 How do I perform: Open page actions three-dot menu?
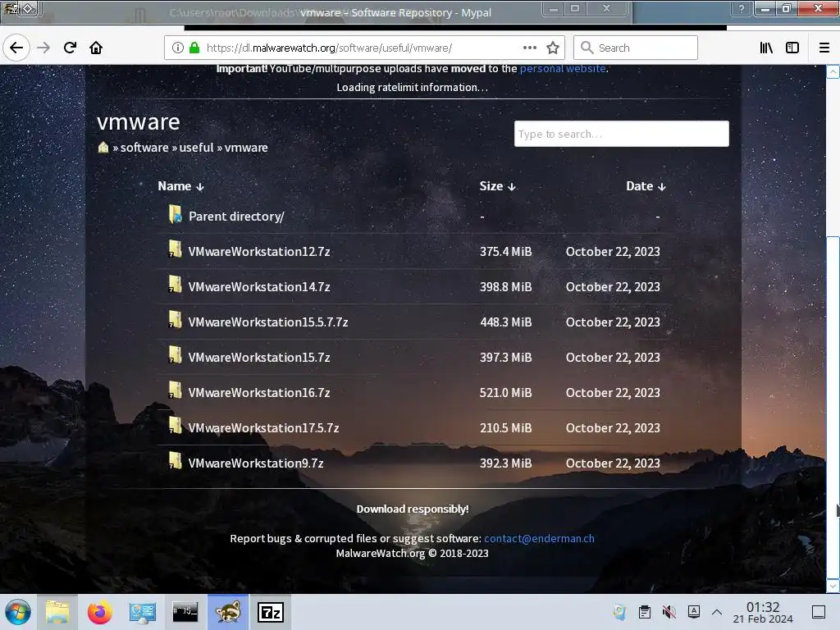click(529, 48)
